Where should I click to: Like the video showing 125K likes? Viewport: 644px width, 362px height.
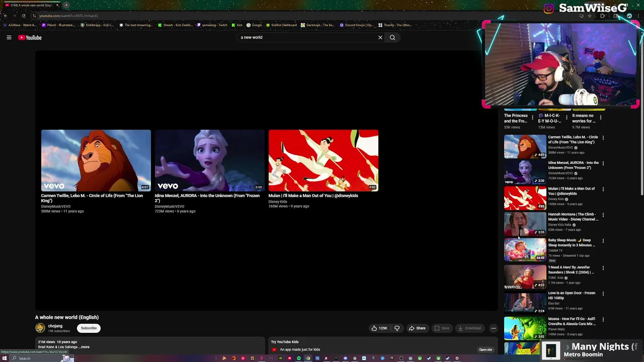[x=379, y=328]
